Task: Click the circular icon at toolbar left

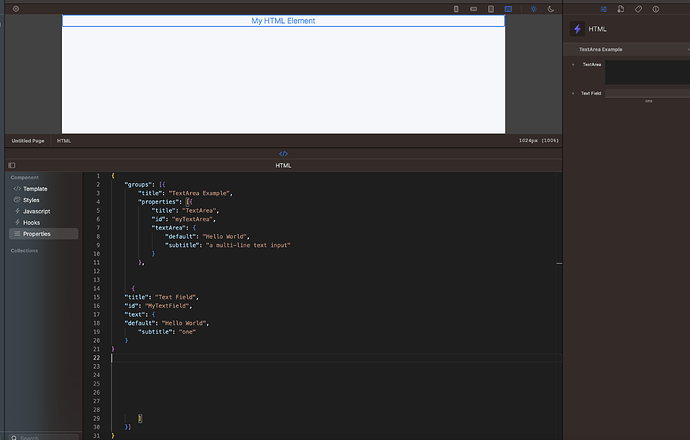Action: [x=16, y=9]
